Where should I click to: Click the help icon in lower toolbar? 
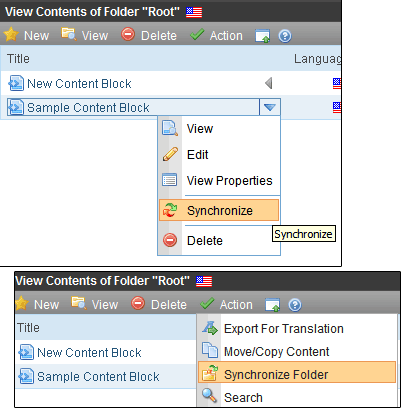pyautogui.click(x=295, y=305)
